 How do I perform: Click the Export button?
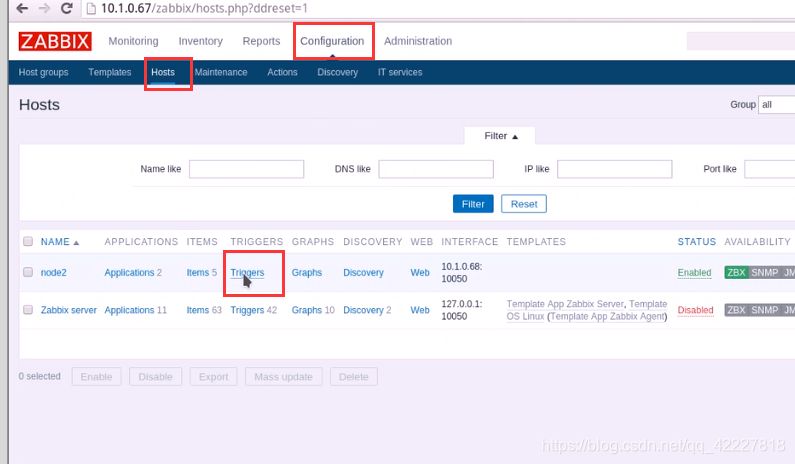coord(213,377)
